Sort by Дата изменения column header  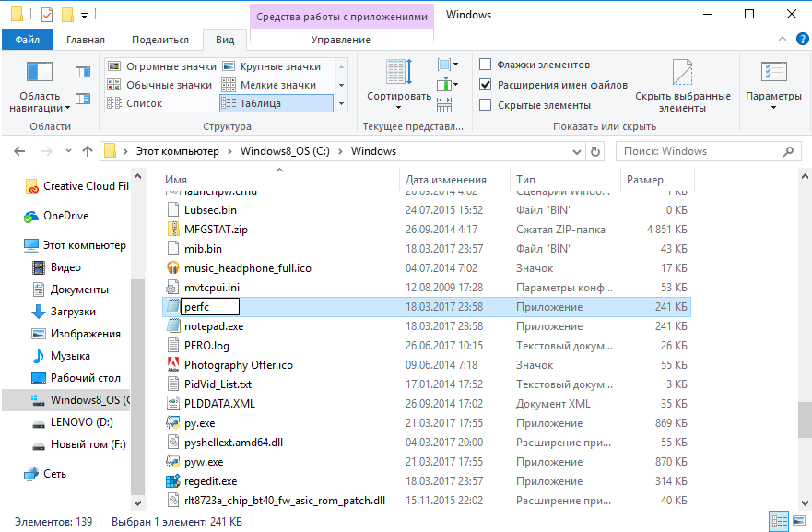tap(446, 179)
